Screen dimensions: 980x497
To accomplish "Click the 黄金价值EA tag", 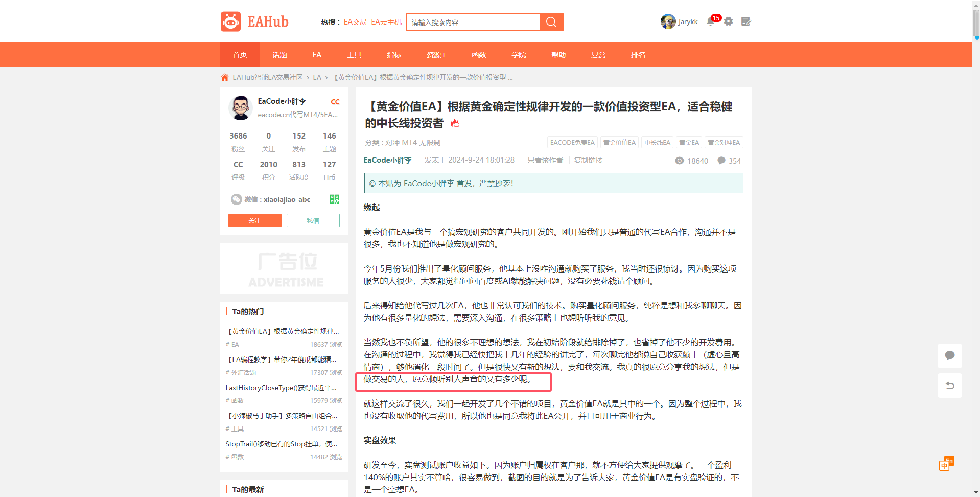I will click(x=620, y=143).
